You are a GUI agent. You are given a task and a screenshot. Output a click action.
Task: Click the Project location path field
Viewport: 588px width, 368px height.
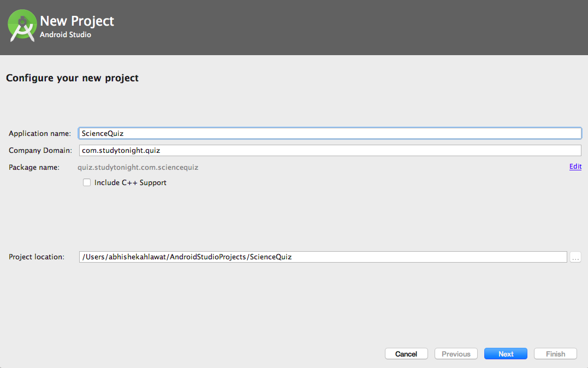pyautogui.click(x=323, y=257)
